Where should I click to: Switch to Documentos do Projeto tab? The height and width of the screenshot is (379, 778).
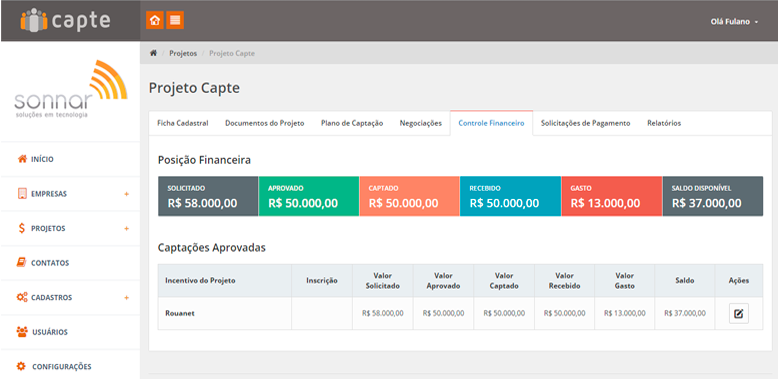click(264, 123)
